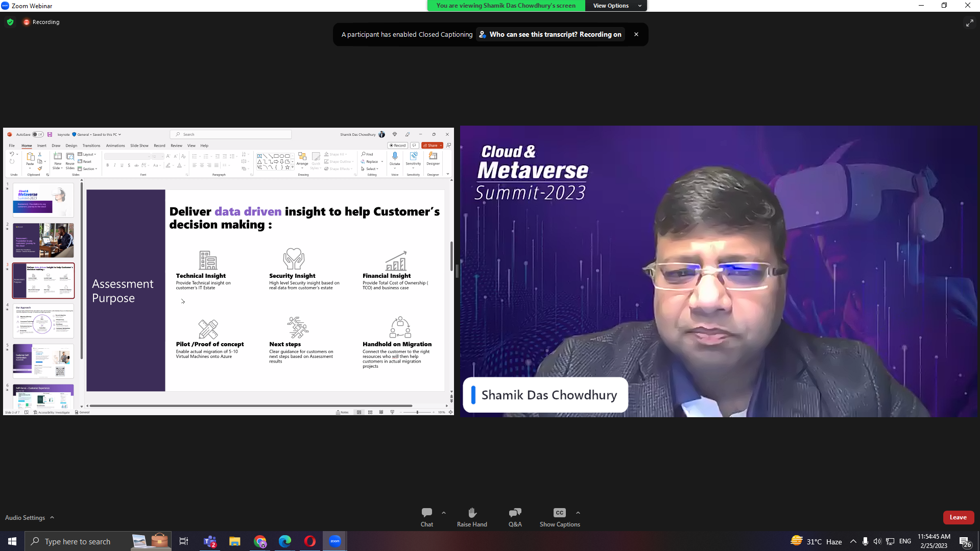Click the PowerPoint zoom slider
This screenshot has width=980, height=551.
pos(417,412)
